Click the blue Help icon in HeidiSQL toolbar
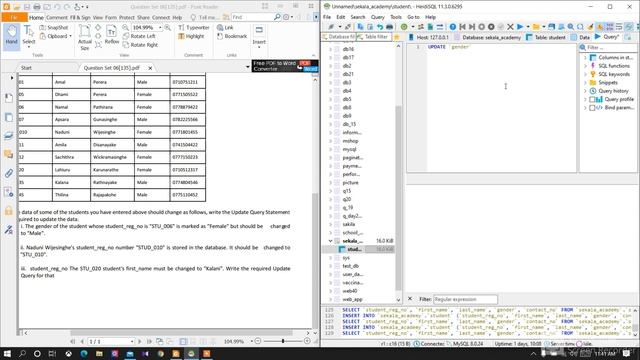This screenshot has width=640, height=360. click(453, 27)
